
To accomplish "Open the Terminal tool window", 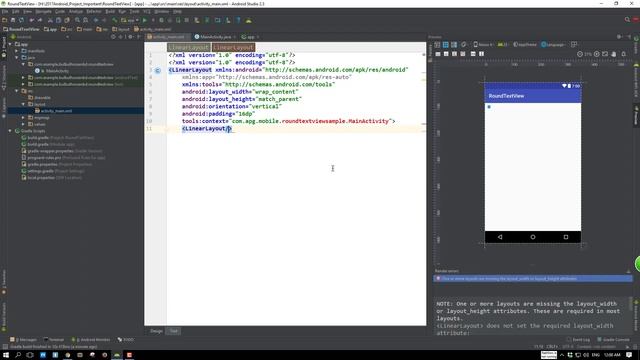I will coord(54,340).
